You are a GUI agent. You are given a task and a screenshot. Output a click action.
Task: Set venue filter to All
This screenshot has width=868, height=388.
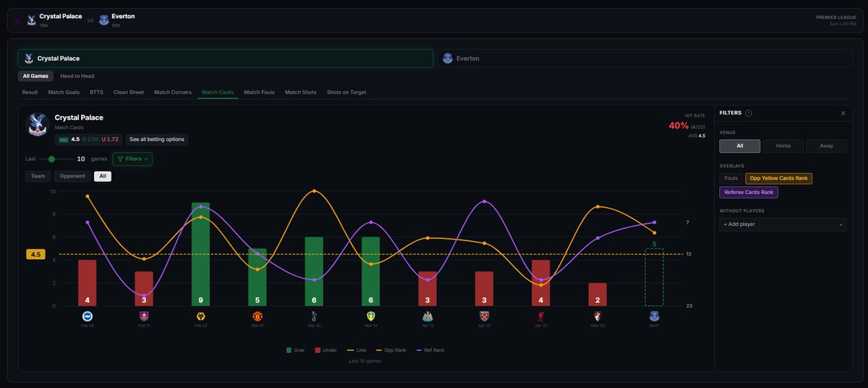tap(740, 145)
